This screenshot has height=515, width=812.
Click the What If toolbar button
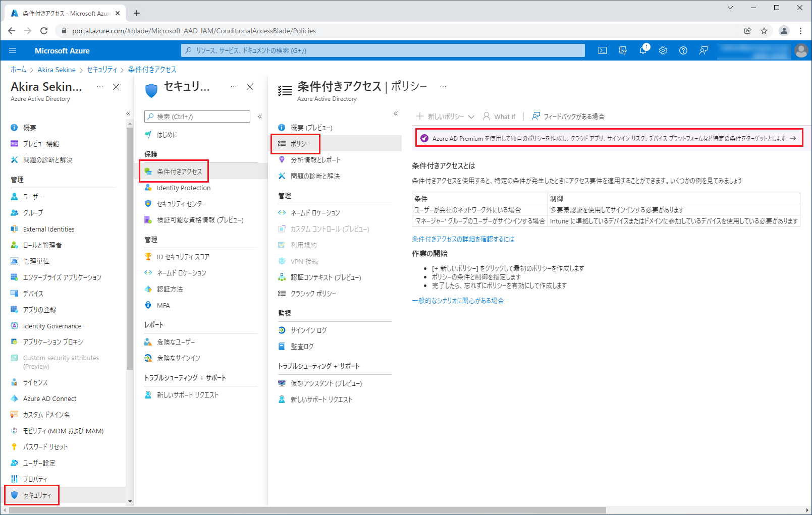pyautogui.click(x=499, y=117)
